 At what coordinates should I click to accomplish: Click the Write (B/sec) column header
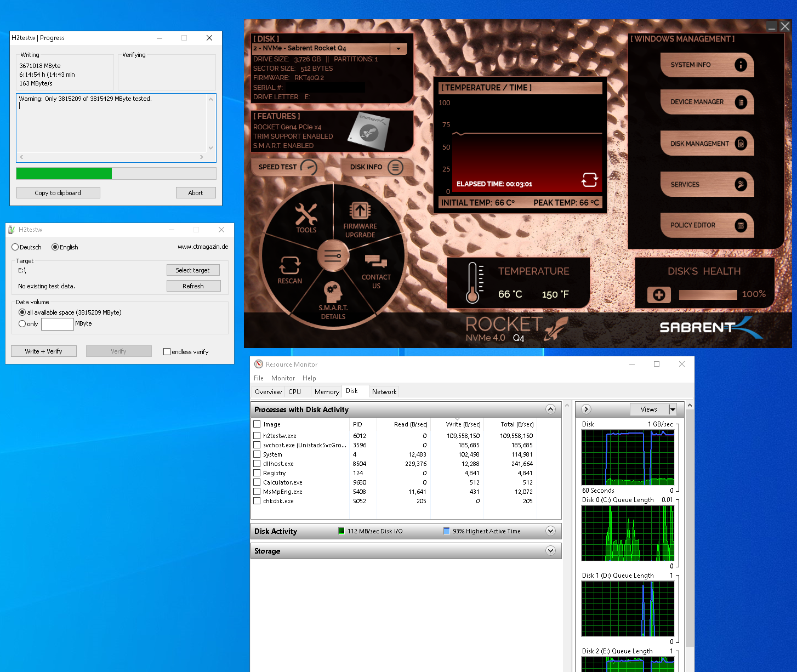[x=457, y=424]
